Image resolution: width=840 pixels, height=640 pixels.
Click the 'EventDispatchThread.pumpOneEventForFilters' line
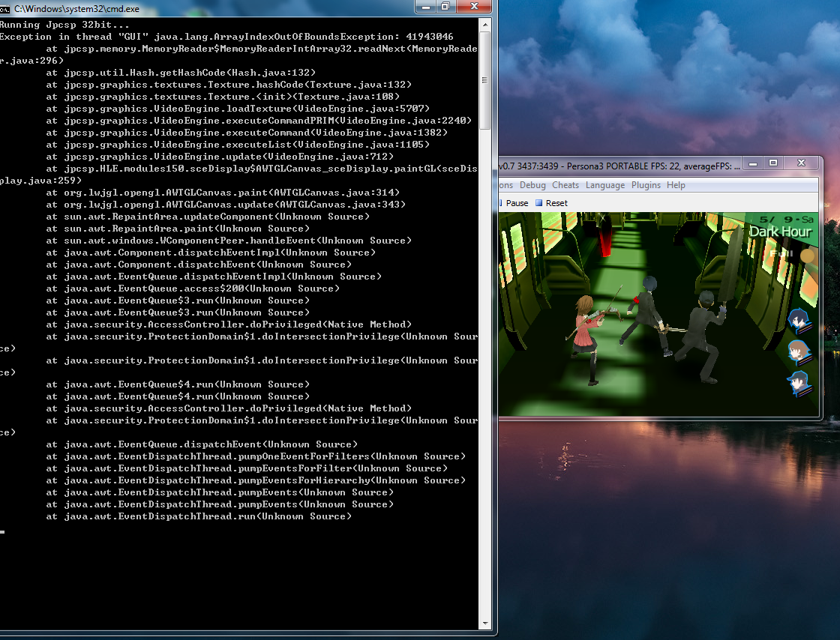[256, 456]
